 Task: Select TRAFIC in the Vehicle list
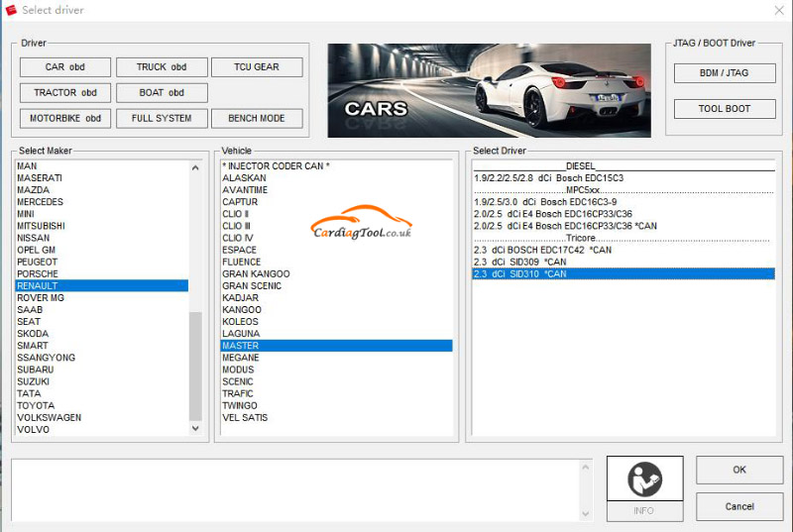tap(239, 393)
